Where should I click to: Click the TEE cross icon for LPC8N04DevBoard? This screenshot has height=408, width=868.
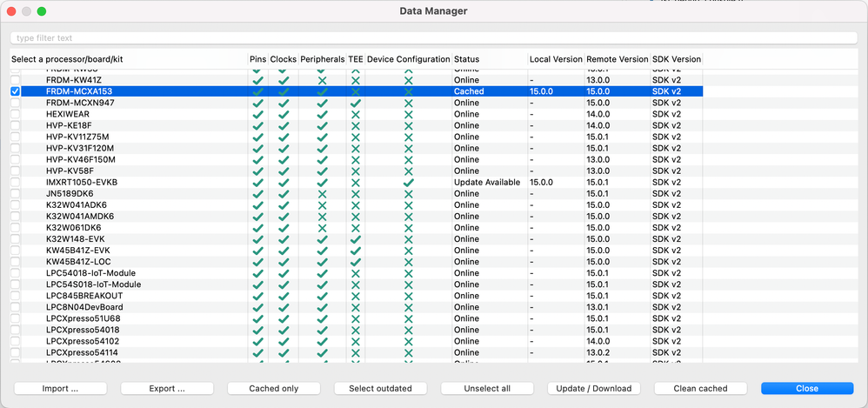(x=356, y=307)
